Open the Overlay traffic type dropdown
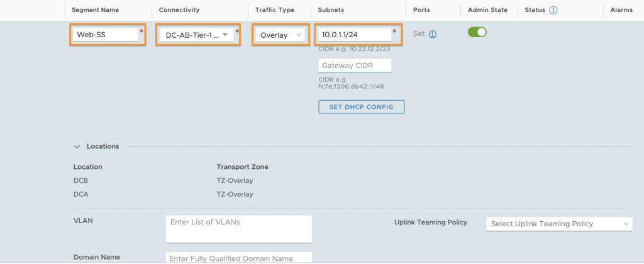Screen dimensions: 644x264 280,35
